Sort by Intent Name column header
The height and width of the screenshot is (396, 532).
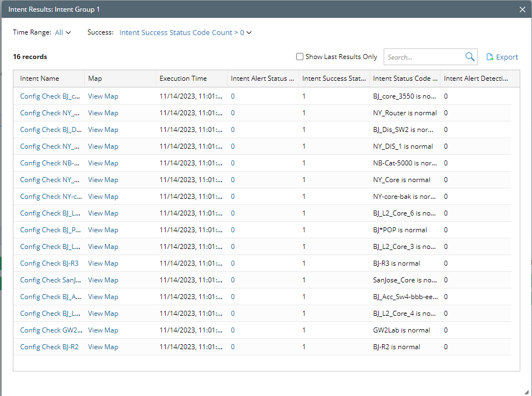tap(40, 79)
